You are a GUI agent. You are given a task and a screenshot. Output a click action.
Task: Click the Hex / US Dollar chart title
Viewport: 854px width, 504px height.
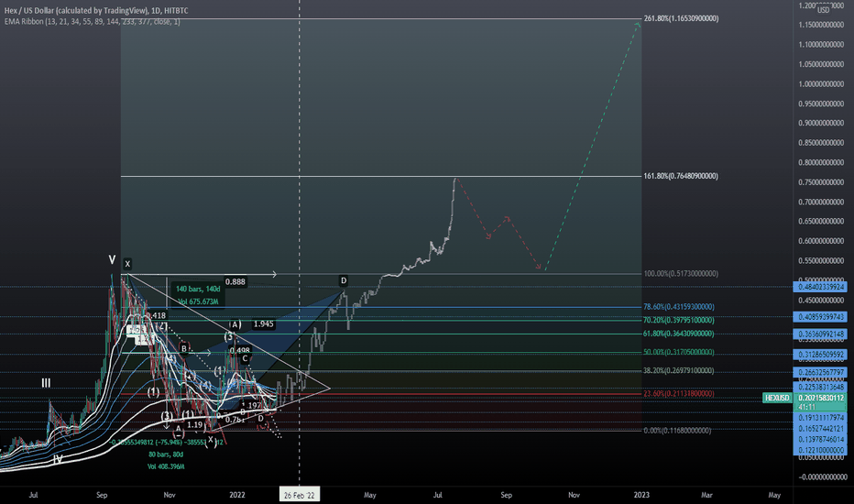tap(96, 10)
